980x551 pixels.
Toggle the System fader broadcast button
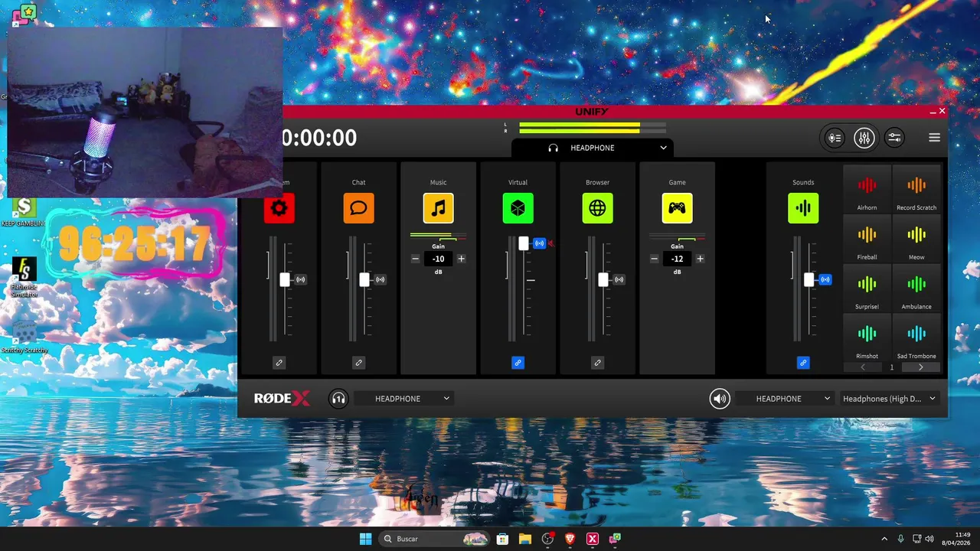click(x=300, y=279)
